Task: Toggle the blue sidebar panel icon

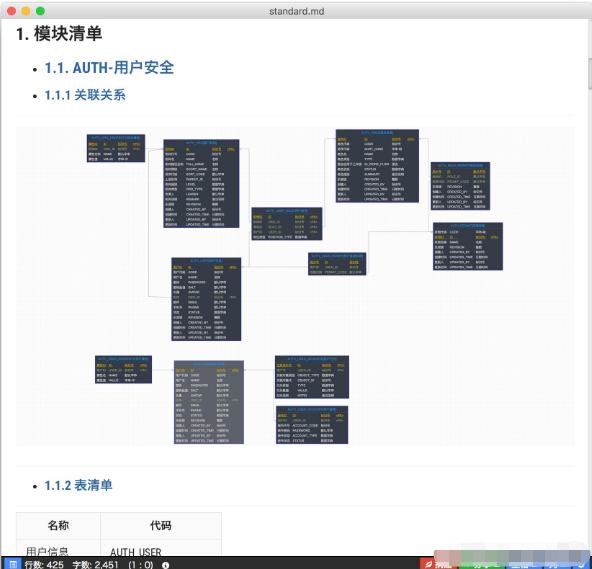Action: [x=13, y=564]
